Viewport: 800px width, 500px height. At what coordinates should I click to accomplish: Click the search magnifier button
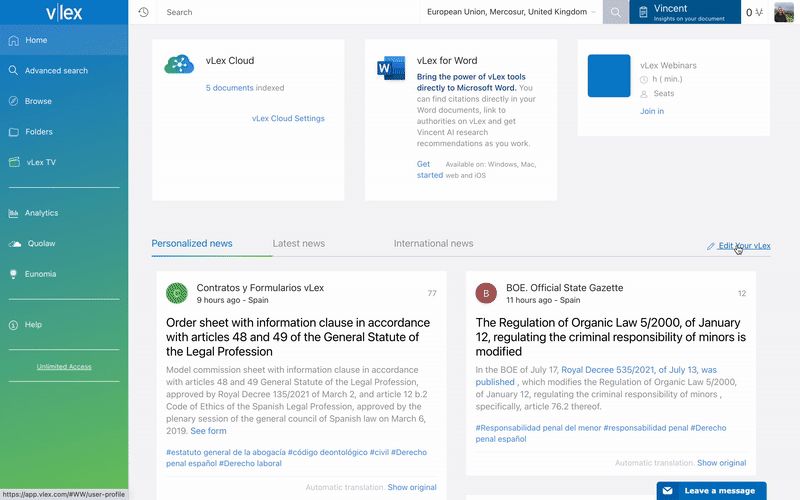pyautogui.click(x=616, y=12)
